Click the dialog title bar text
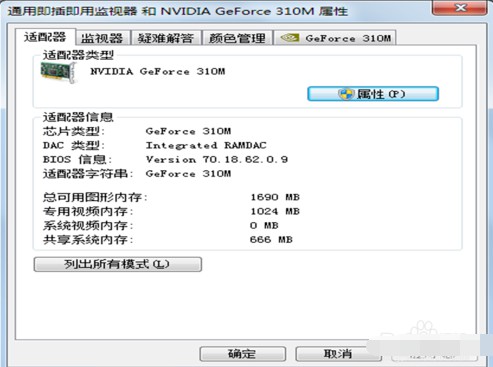493x367 pixels. [177, 11]
